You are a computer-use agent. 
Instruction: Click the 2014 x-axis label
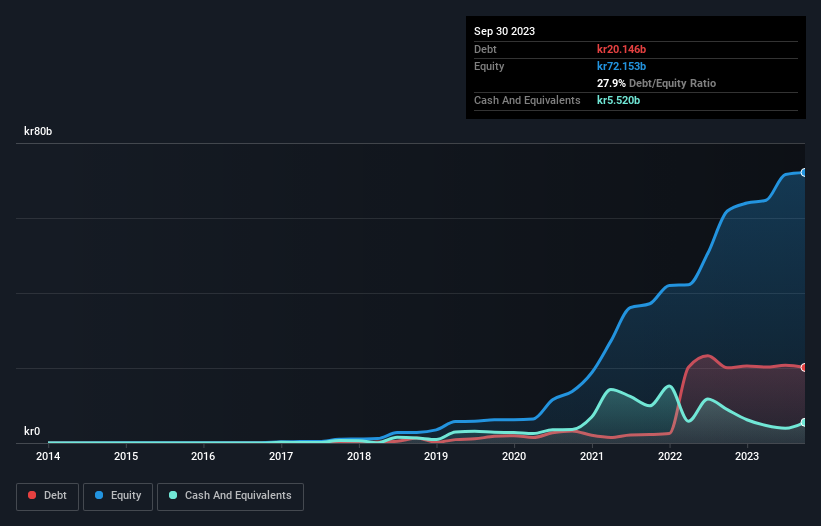[48, 456]
